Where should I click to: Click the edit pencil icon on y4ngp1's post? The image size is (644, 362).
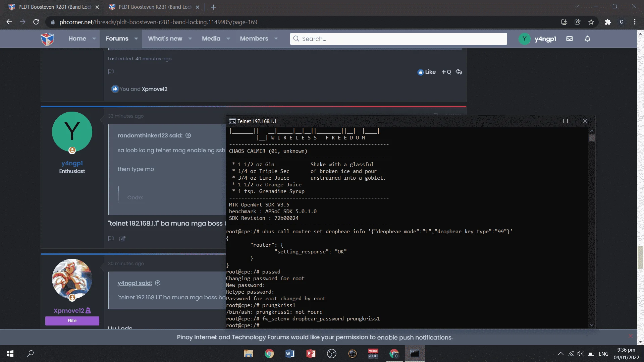pos(122,239)
